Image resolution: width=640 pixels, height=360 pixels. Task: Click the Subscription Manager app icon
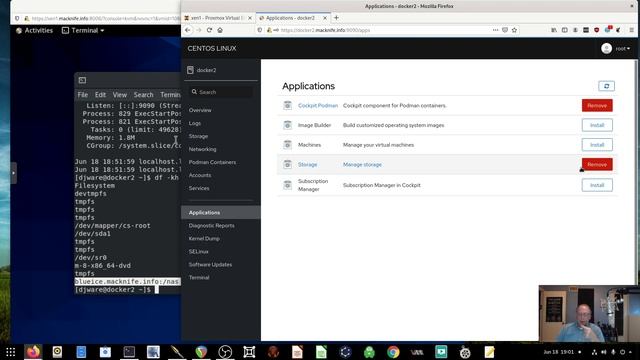click(287, 185)
